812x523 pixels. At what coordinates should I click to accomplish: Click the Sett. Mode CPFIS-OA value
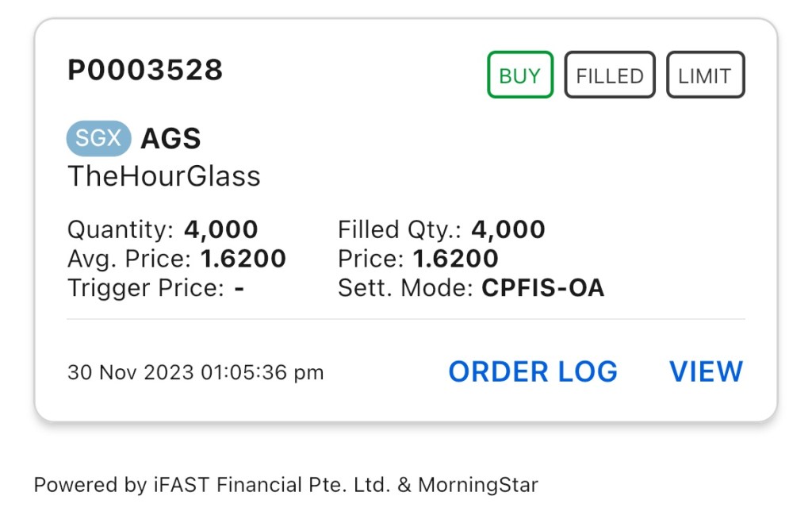click(x=542, y=287)
